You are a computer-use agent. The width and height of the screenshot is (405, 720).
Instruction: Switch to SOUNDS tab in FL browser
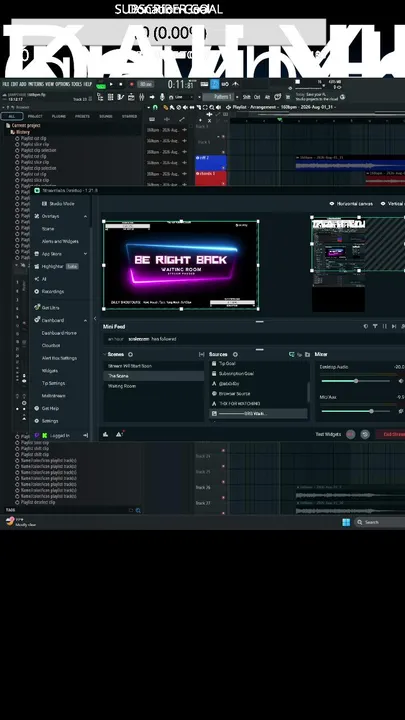[106, 116]
